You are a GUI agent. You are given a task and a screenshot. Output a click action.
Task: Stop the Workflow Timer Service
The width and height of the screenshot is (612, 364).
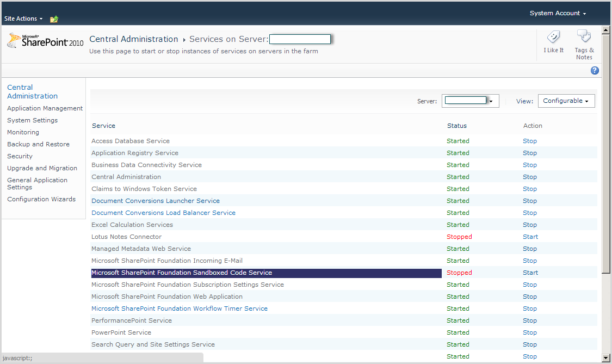click(x=530, y=309)
